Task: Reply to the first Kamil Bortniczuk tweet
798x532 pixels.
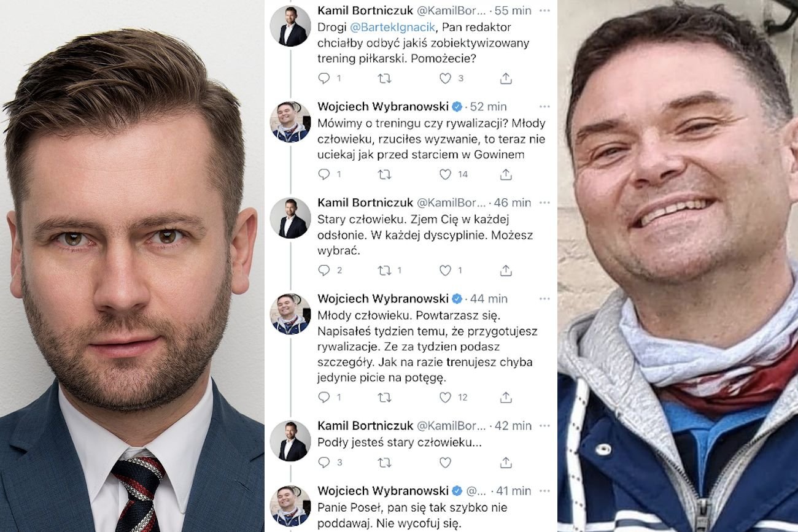Action: point(324,79)
